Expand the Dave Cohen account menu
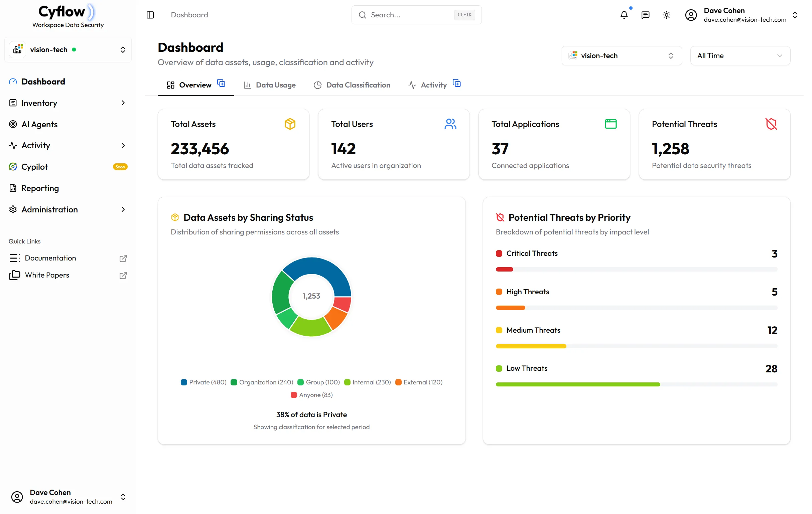This screenshot has height=514, width=812. coord(795,15)
